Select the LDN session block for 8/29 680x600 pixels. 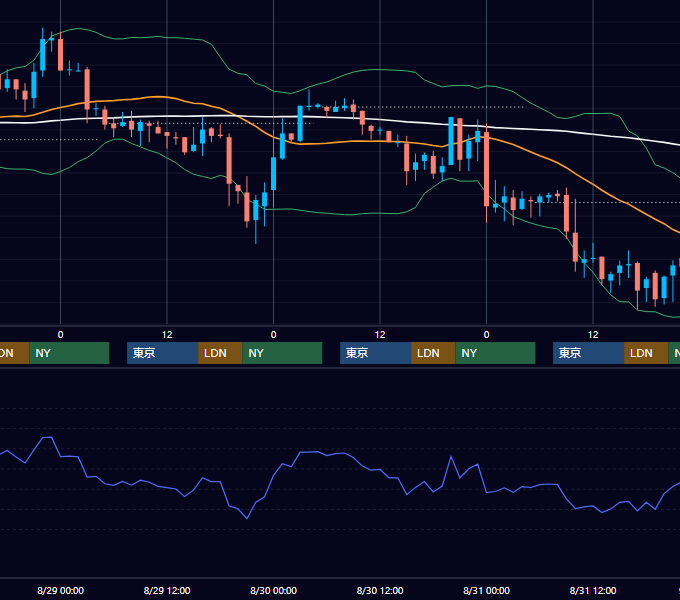(x=220, y=353)
